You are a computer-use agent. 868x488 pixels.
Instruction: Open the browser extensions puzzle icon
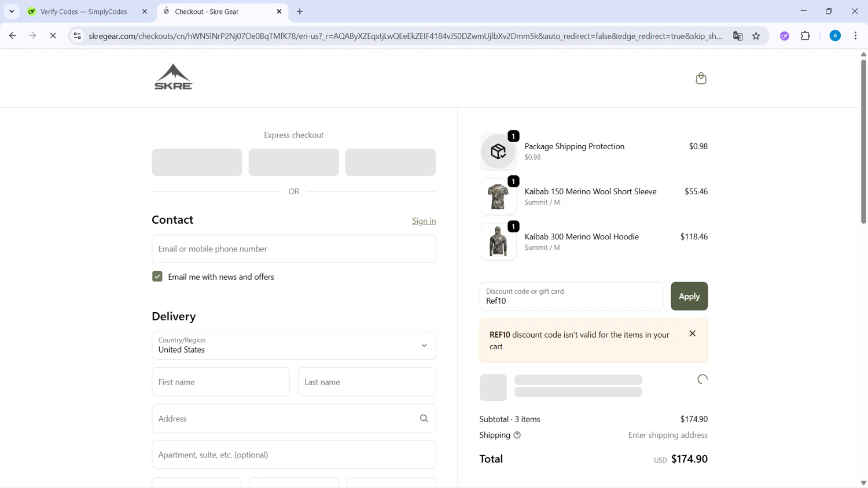coord(806,36)
